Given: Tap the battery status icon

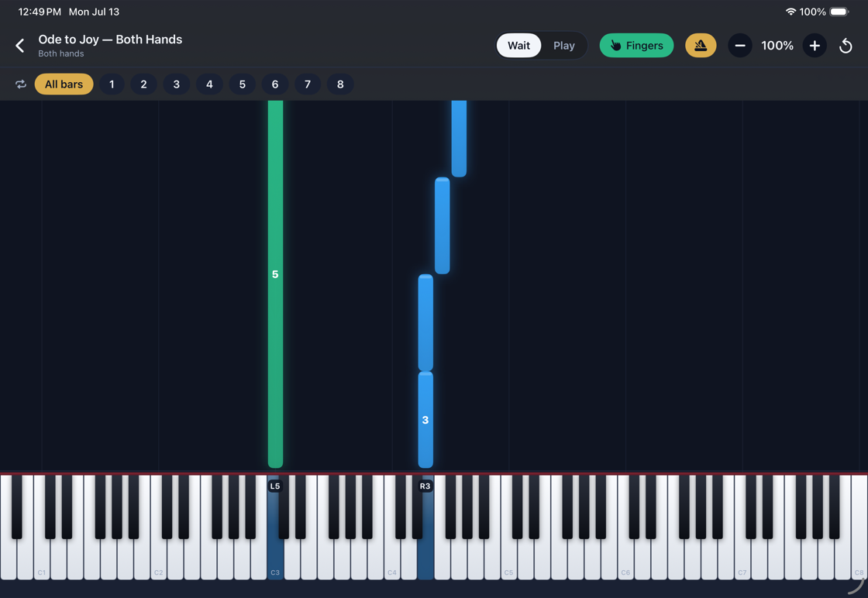Looking at the screenshot, I should tap(839, 12).
